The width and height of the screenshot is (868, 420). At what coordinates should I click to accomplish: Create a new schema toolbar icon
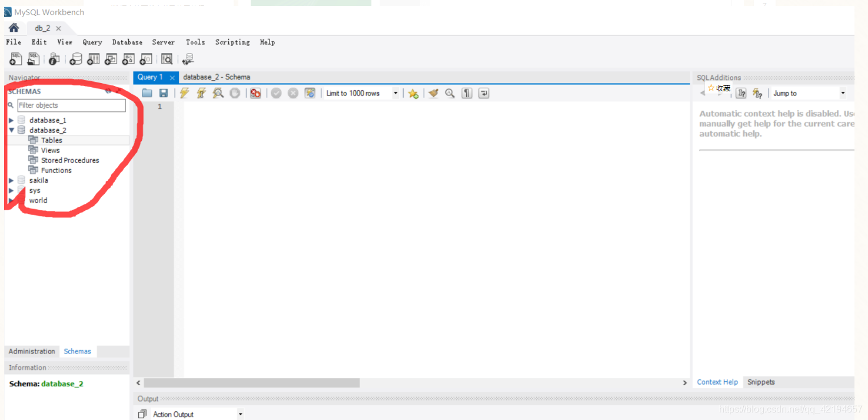pos(76,59)
